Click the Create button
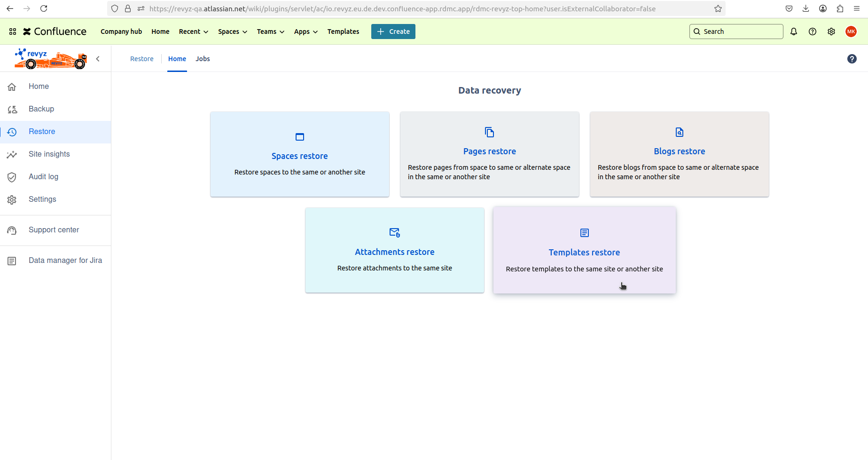 (x=393, y=32)
